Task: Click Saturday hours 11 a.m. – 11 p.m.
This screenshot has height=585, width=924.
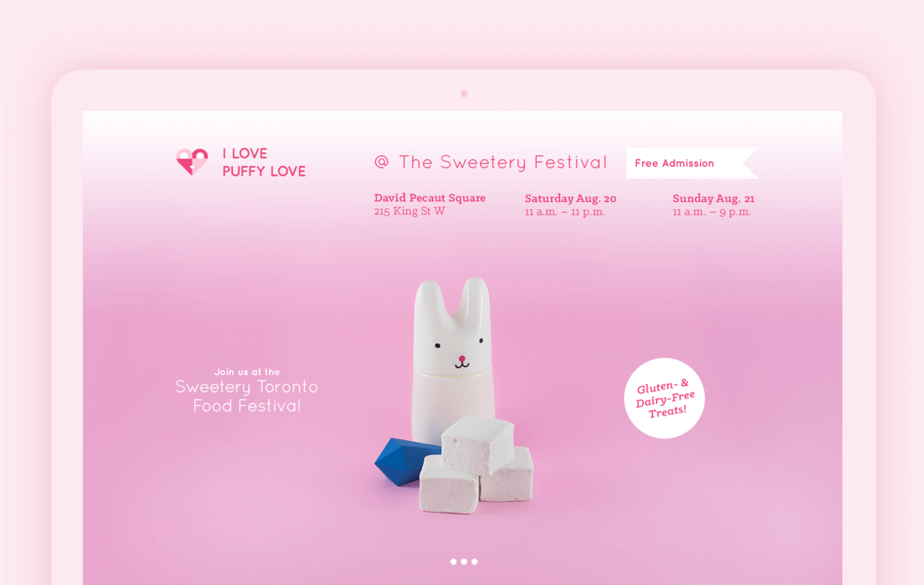Action: (x=565, y=212)
